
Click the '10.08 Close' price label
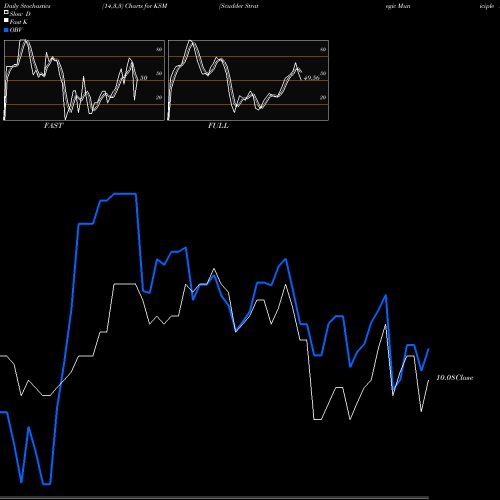(455, 378)
